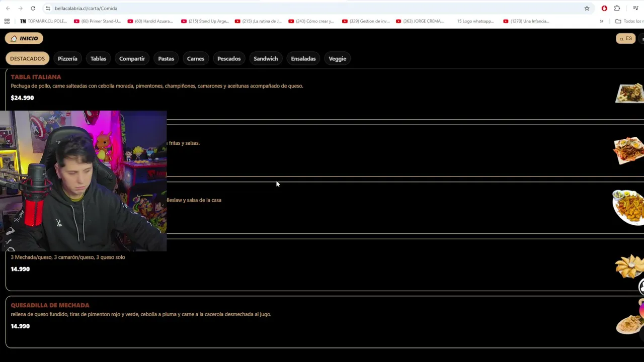Select the Pastas category tab

pos(166,59)
